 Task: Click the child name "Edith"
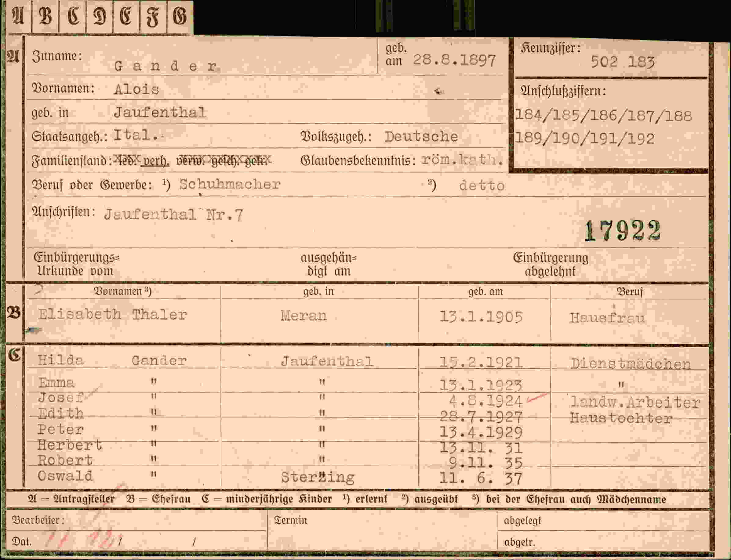click(x=60, y=413)
